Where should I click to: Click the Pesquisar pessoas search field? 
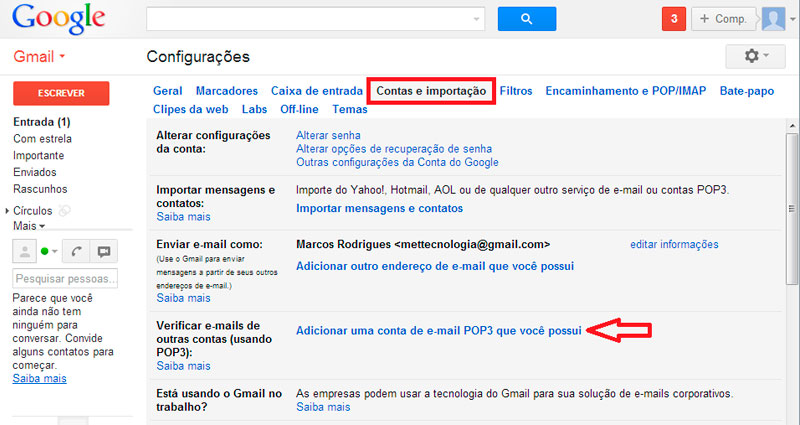65,279
